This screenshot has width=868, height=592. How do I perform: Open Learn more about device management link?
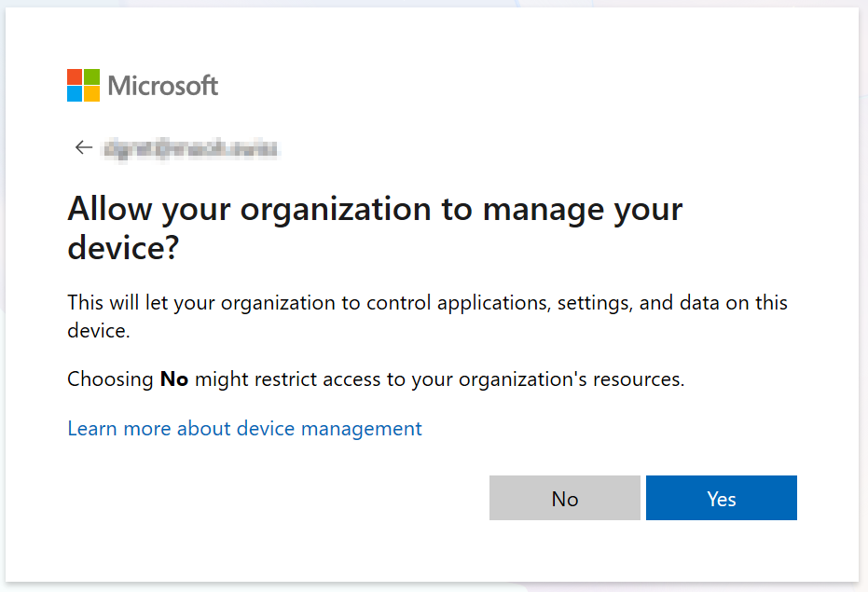pyautogui.click(x=244, y=429)
